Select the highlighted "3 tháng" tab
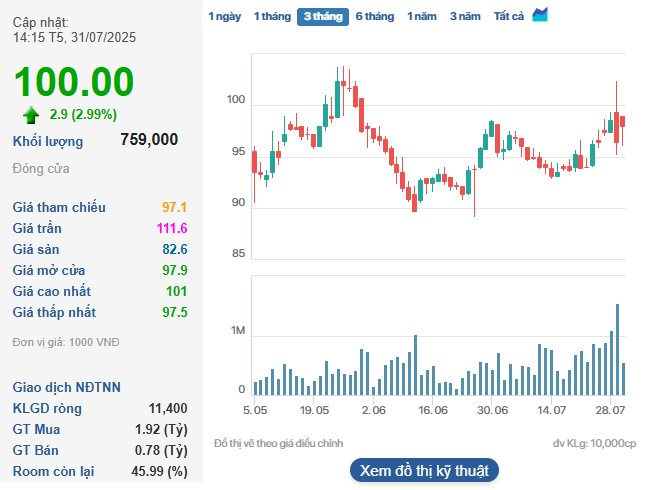This screenshot has width=656, height=490. pos(322,16)
